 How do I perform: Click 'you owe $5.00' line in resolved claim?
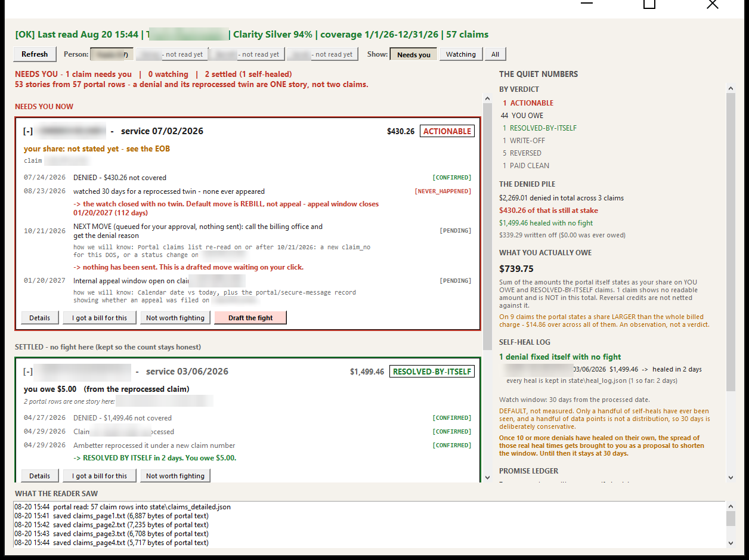point(107,389)
